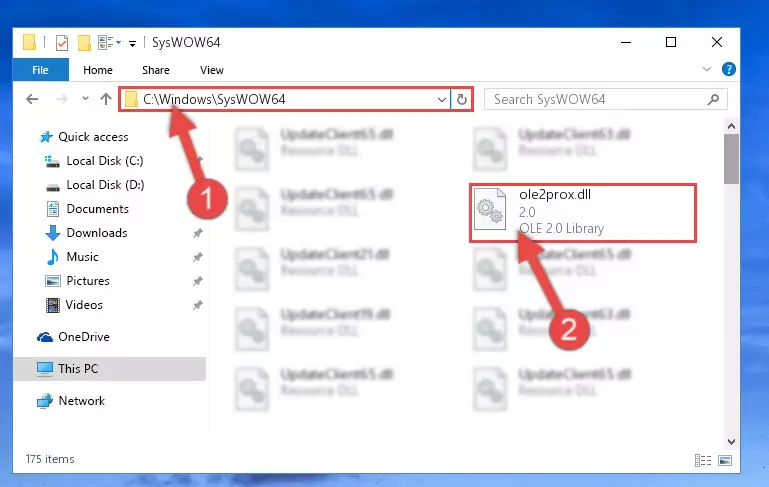Screen dimensions: 769x487
Task: Click the OneDrive cloud icon
Action: point(45,337)
